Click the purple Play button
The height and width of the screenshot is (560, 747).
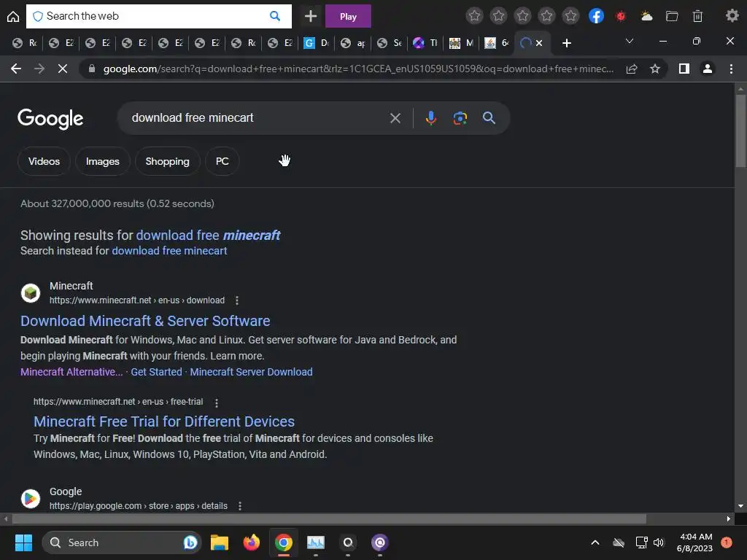coord(348,17)
